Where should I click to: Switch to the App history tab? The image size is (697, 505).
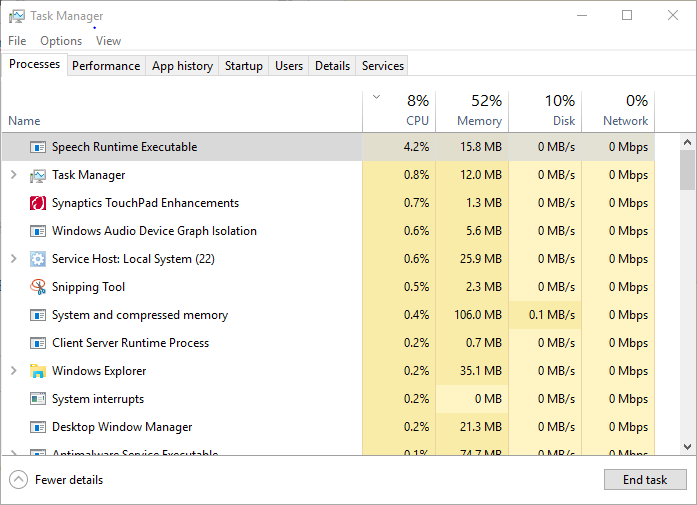click(182, 66)
